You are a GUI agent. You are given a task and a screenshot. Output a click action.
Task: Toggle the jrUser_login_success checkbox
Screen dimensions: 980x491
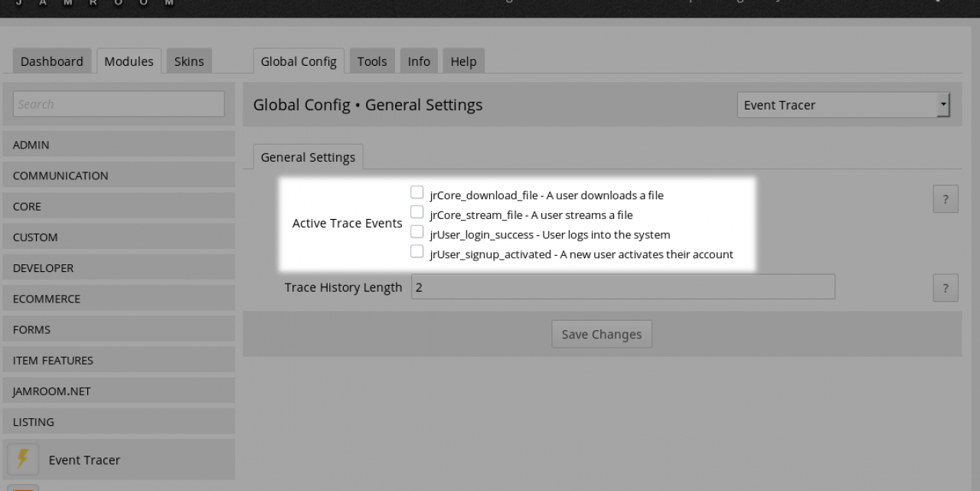417,231
